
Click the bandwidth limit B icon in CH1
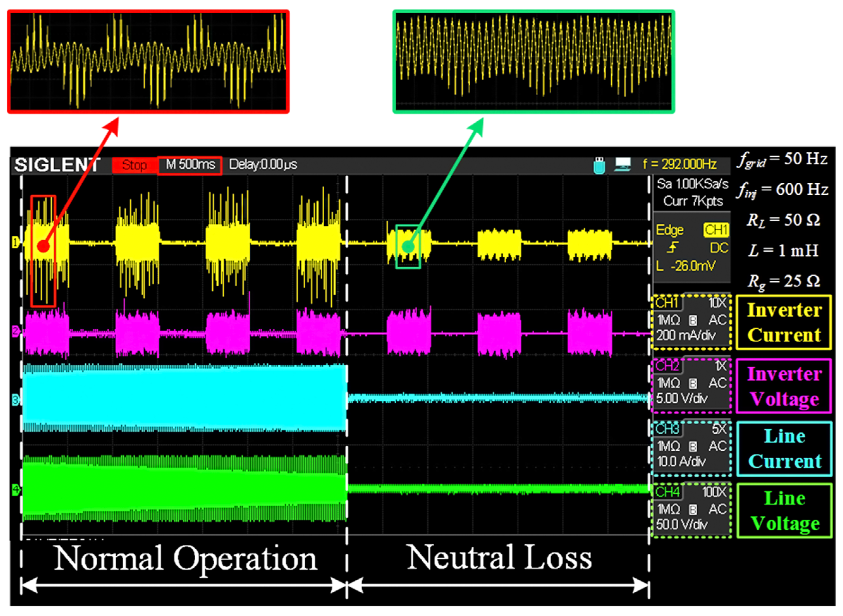693,320
